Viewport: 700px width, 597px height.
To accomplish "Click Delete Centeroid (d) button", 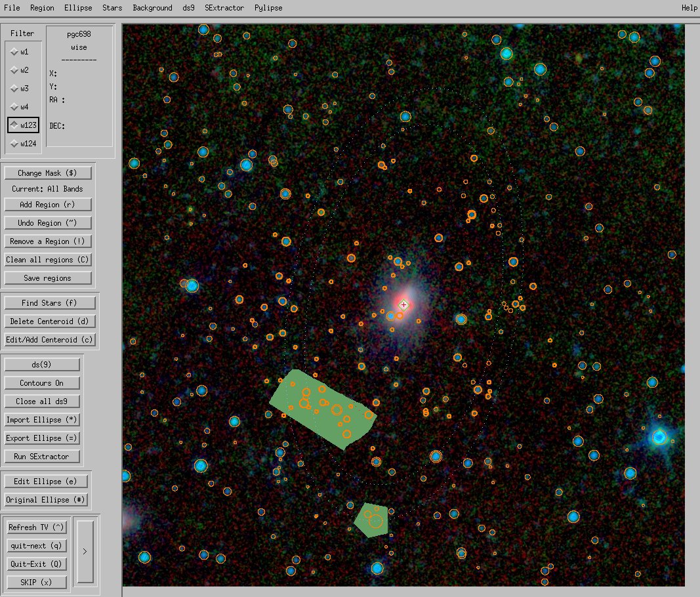I will click(x=50, y=321).
